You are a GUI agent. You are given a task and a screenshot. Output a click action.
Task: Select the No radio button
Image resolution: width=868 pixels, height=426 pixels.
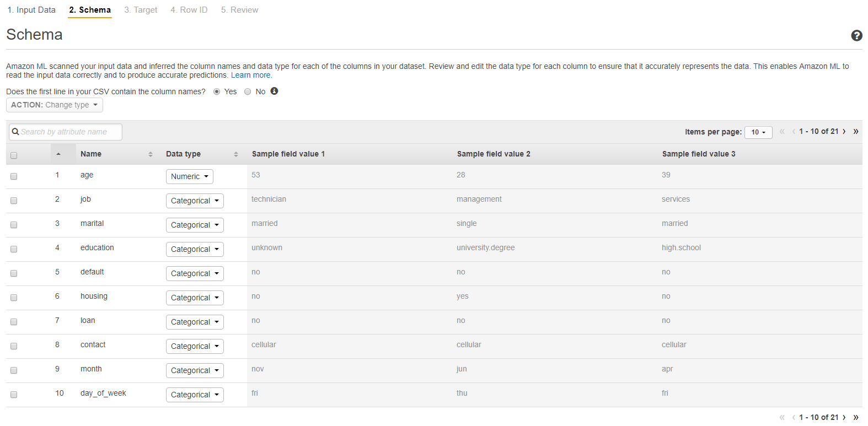pyautogui.click(x=248, y=91)
